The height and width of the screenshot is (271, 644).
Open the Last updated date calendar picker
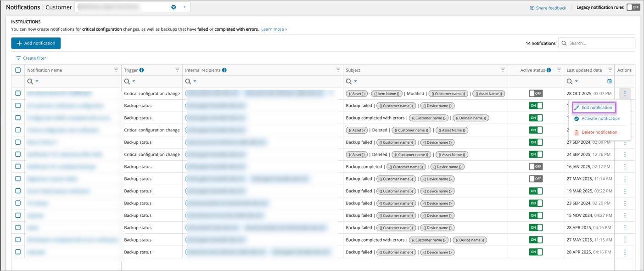coord(609,81)
